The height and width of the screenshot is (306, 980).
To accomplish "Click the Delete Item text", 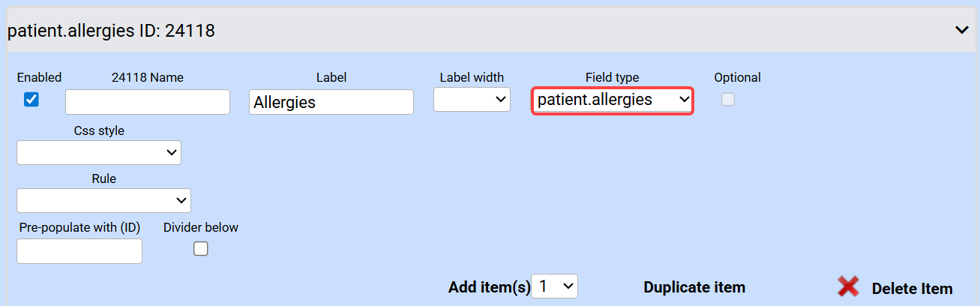I will [912, 289].
